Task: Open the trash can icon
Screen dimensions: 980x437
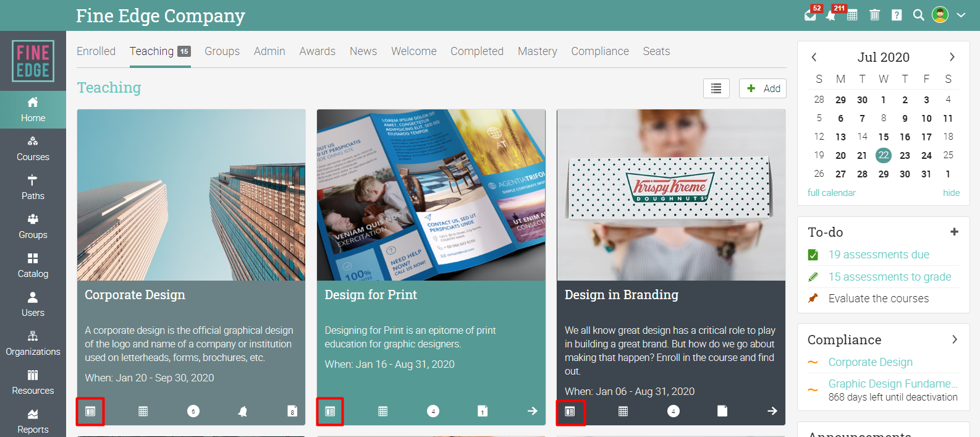Action: coord(874,15)
